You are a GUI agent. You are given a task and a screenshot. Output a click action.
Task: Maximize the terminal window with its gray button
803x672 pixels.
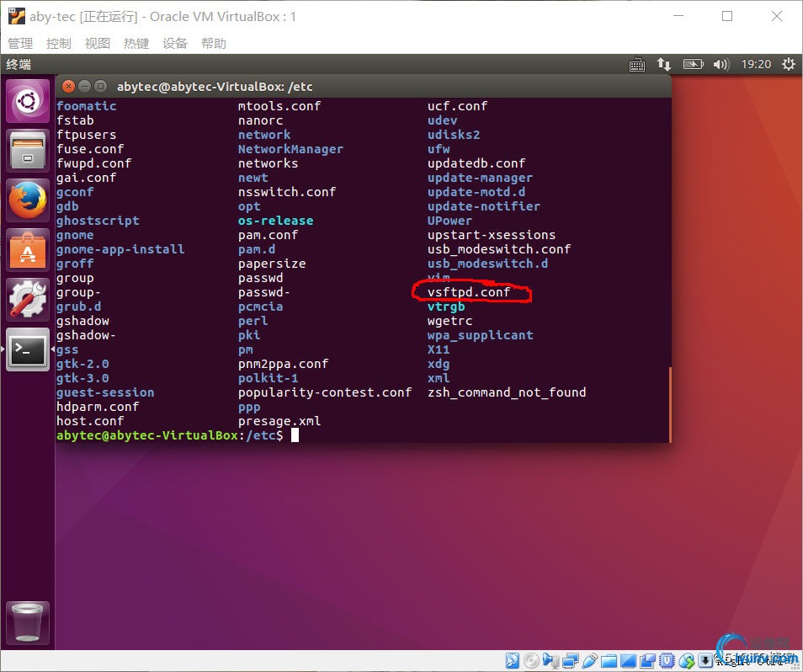pyautogui.click(x=101, y=86)
